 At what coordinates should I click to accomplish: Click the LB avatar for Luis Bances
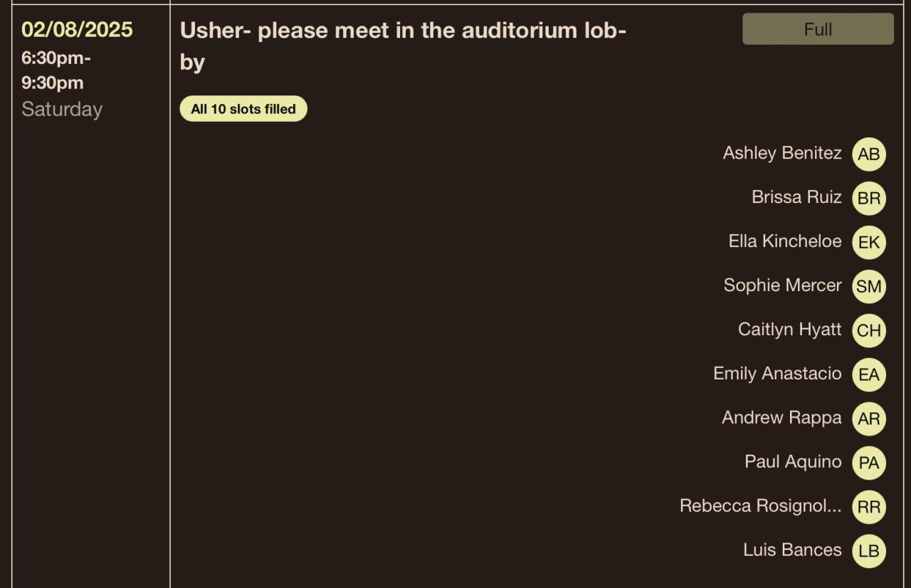(868, 552)
